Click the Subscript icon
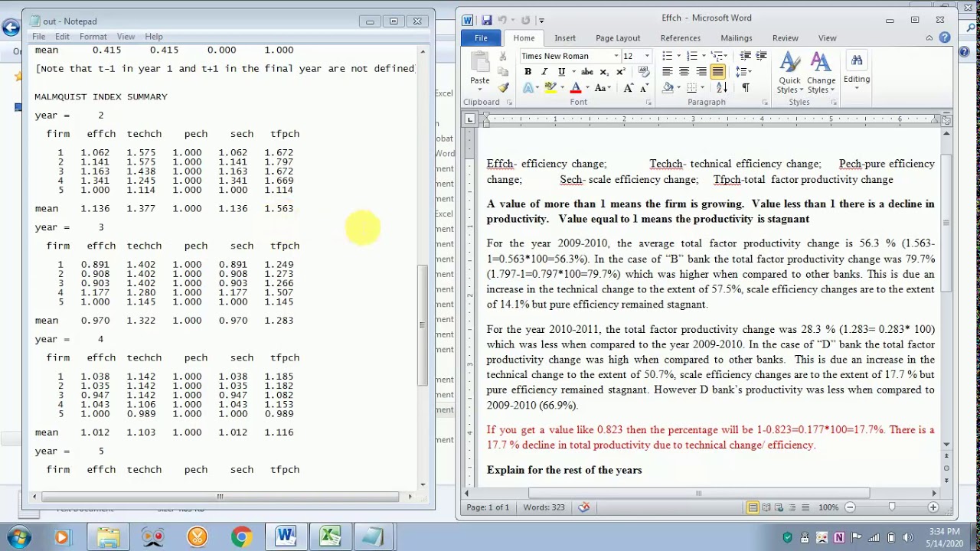Image resolution: width=980 pixels, height=551 pixels. coord(604,72)
